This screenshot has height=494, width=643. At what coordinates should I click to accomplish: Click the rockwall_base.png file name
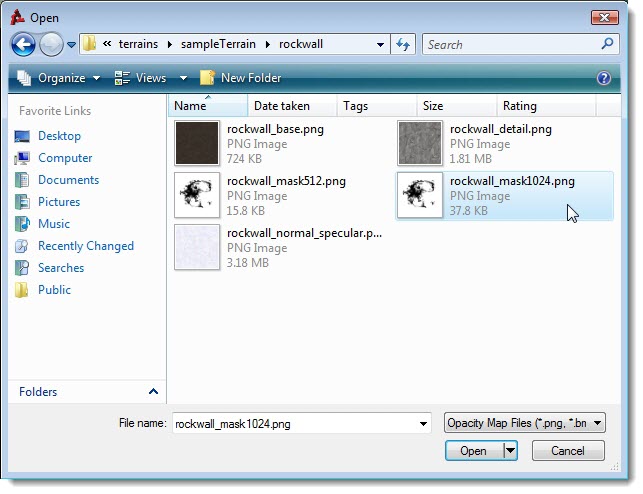275,129
